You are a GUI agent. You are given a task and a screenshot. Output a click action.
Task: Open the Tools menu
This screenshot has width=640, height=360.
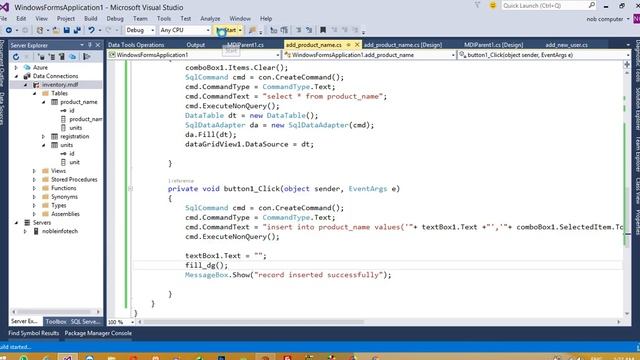(x=164, y=19)
